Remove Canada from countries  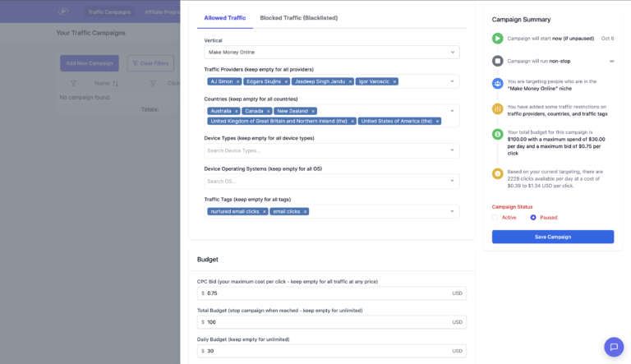[x=269, y=111]
